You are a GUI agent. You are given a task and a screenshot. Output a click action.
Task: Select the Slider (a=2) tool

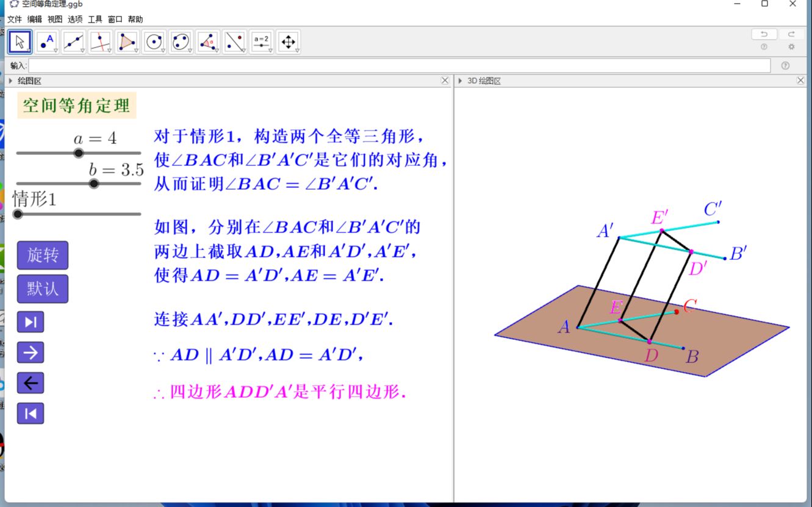point(261,42)
